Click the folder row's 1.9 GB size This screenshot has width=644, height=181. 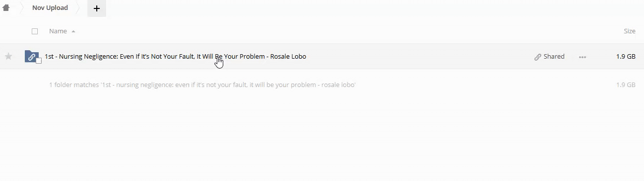pos(626,57)
